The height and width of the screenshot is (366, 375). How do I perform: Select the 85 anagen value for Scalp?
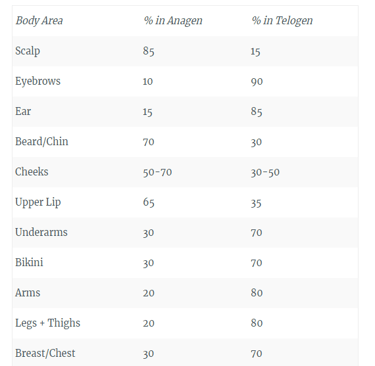pyautogui.click(x=149, y=51)
